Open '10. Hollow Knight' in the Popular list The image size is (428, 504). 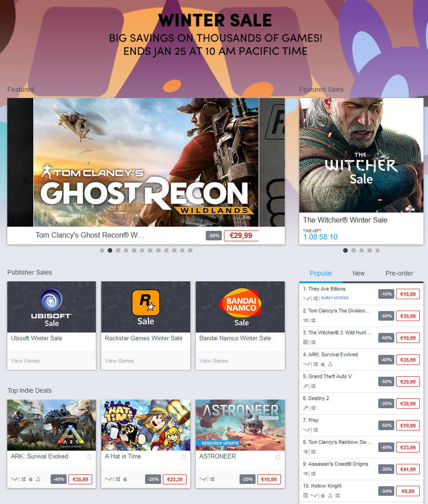coord(322,486)
